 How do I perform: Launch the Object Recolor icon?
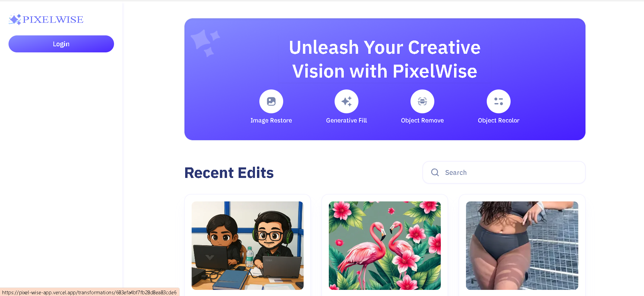pyautogui.click(x=499, y=101)
